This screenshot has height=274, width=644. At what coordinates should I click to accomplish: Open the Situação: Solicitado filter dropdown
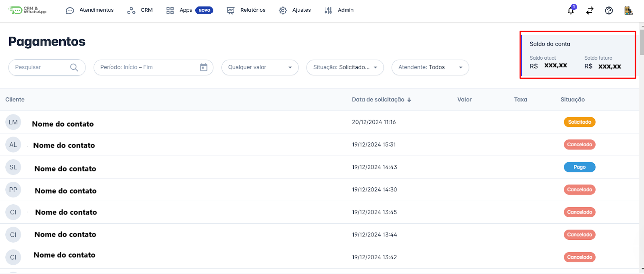click(345, 67)
